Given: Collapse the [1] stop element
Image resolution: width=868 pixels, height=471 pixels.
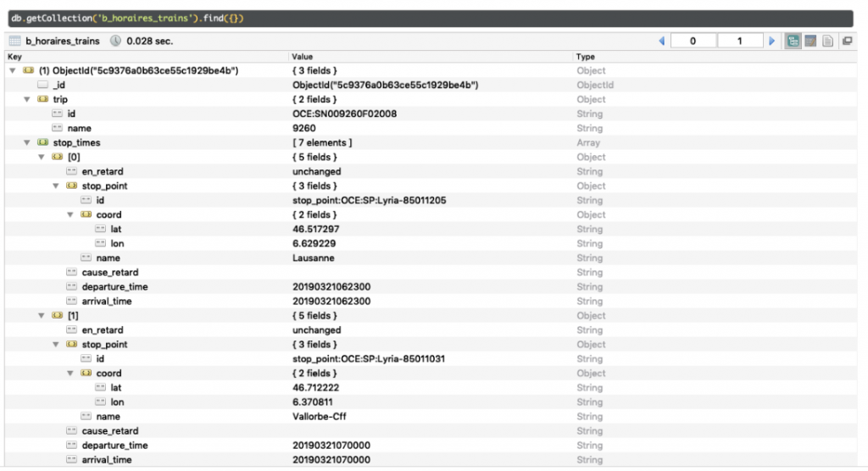Looking at the screenshot, I should pos(42,316).
